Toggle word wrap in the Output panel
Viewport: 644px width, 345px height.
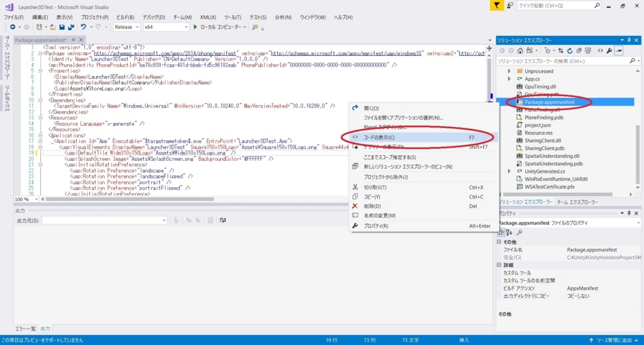(x=223, y=221)
